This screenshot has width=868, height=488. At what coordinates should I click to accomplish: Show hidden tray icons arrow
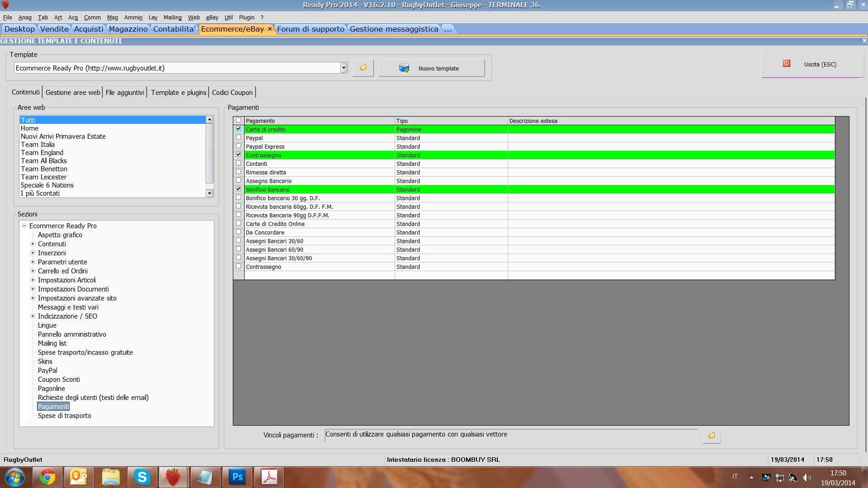click(x=751, y=477)
